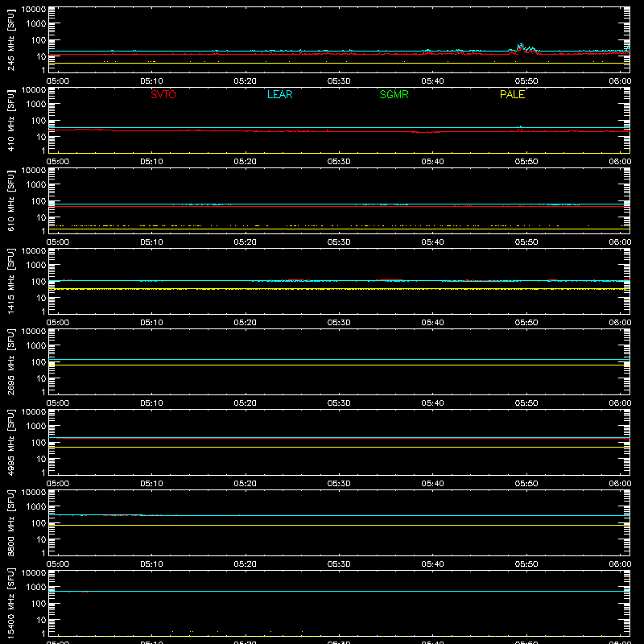The height and width of the screenshot is (644, 644).
Task: Click the 05:10 tick label below 8800 MHz panel
Action: pyautogui.click(x=151, y=564)
